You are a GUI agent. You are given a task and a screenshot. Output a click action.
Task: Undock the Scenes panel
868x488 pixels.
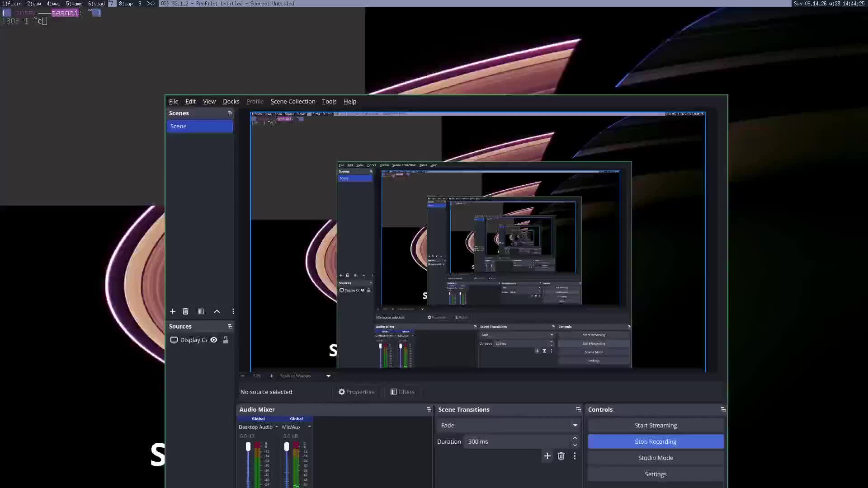(x=230, y=113)
